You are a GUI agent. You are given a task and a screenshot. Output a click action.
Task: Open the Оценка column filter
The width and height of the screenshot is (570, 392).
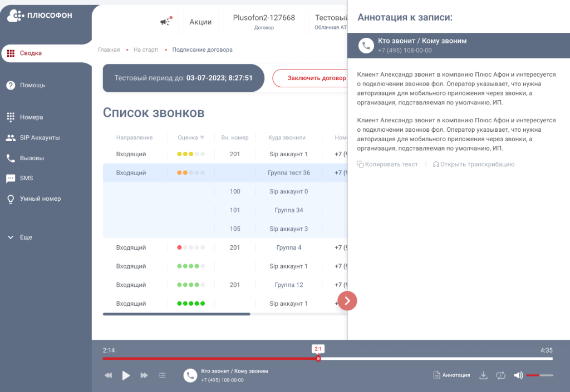pos(202,138)
